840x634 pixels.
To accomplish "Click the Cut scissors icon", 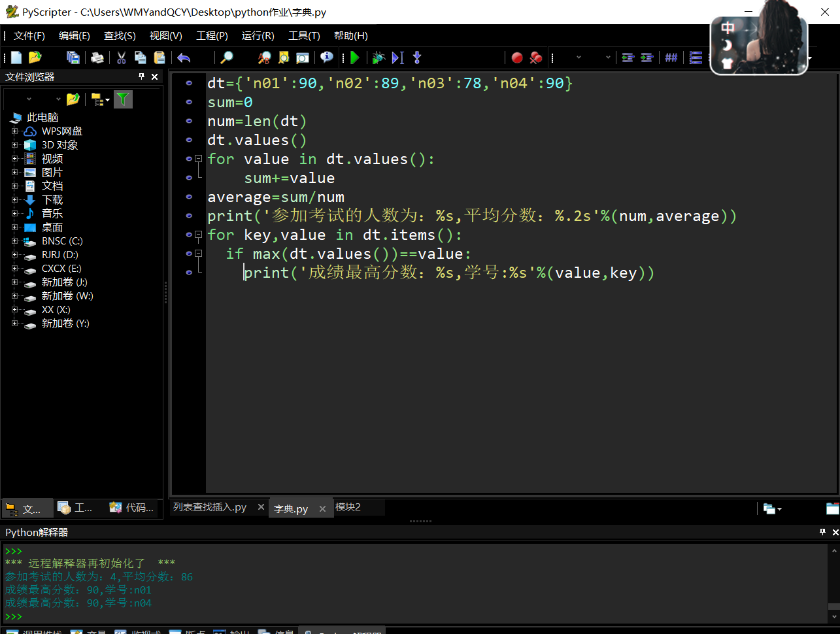I will [x=122, y=58].
